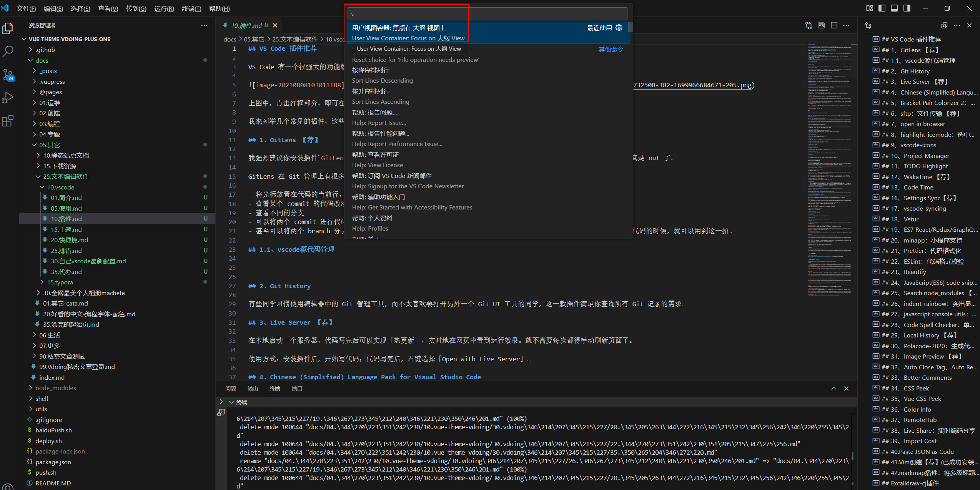Open the 帮助(H) menu

pyautogui.click(x=219, y=8)
